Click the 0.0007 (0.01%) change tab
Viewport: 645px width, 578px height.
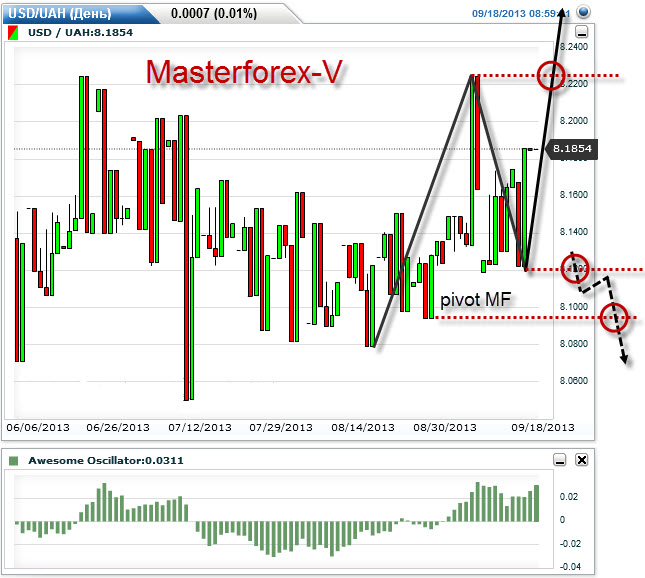(214, 14)
